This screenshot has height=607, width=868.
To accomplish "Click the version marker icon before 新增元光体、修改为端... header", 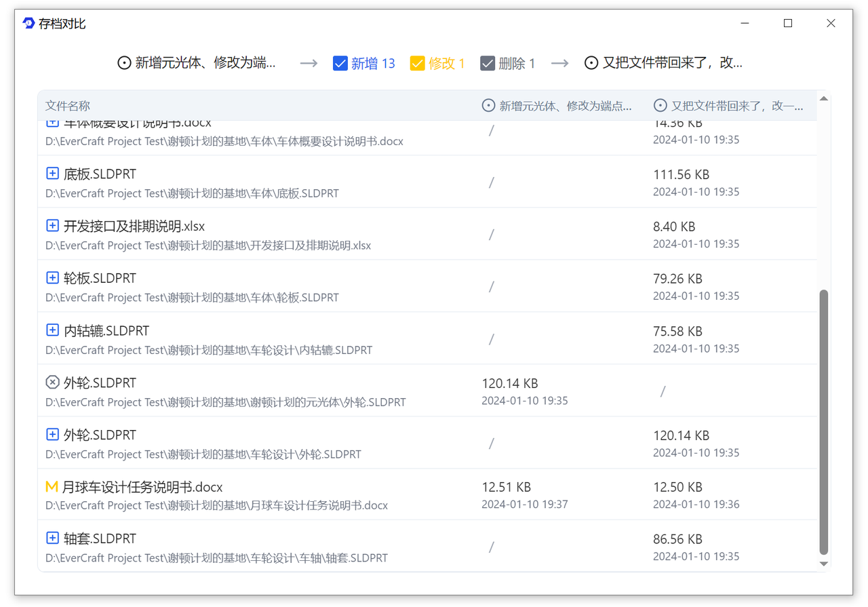I will click(124, 62).
